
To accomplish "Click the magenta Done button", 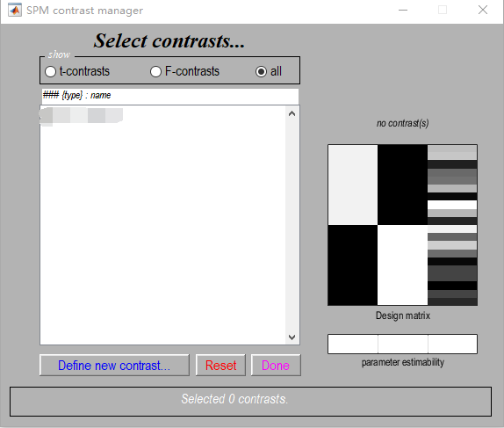I will point(276,366).
